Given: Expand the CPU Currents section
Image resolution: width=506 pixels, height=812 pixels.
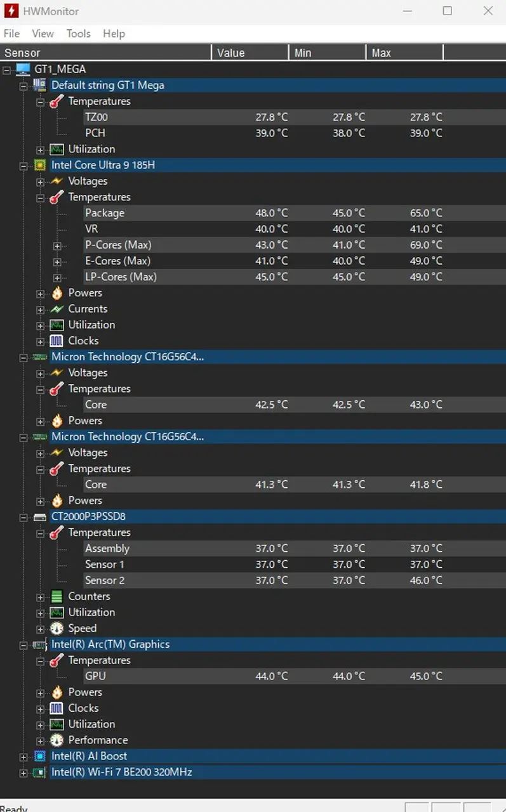Looking at the screenshot, I should 41,310.
